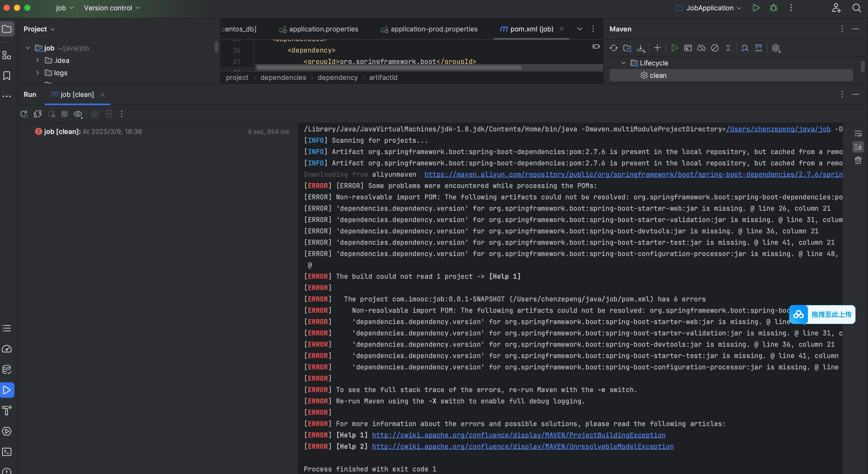The image size is (868, 474).
Task: Open the Problems tool window icon
Action: click(x=7, y=471)
